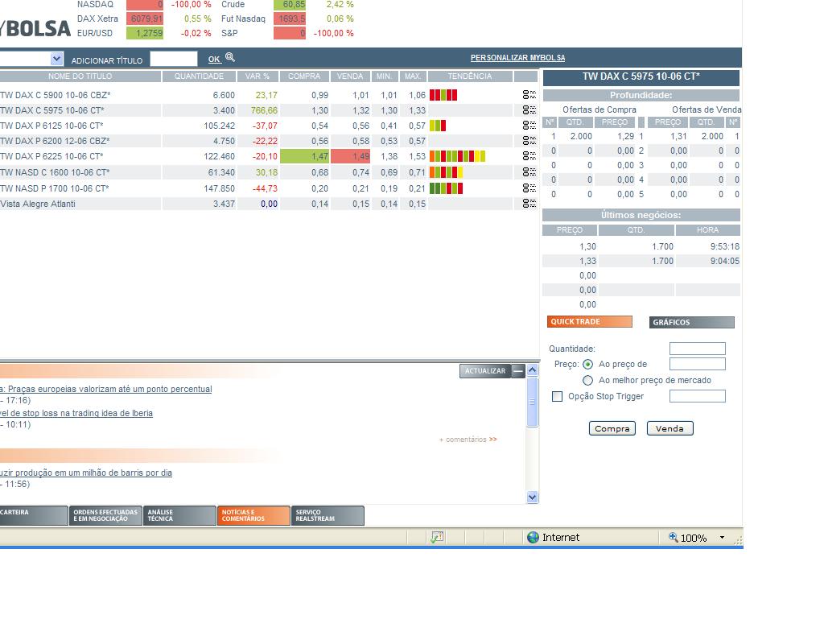Open the Análise Técnica tab
Image resolution: width=824 pixels, height=644 pixels.
[x=179, y=516]
